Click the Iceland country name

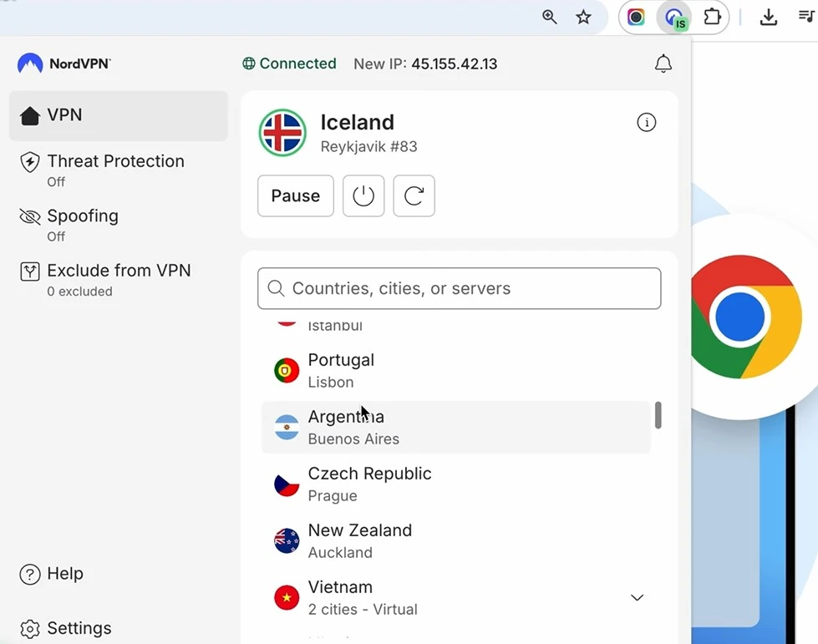tap(358, 123)
